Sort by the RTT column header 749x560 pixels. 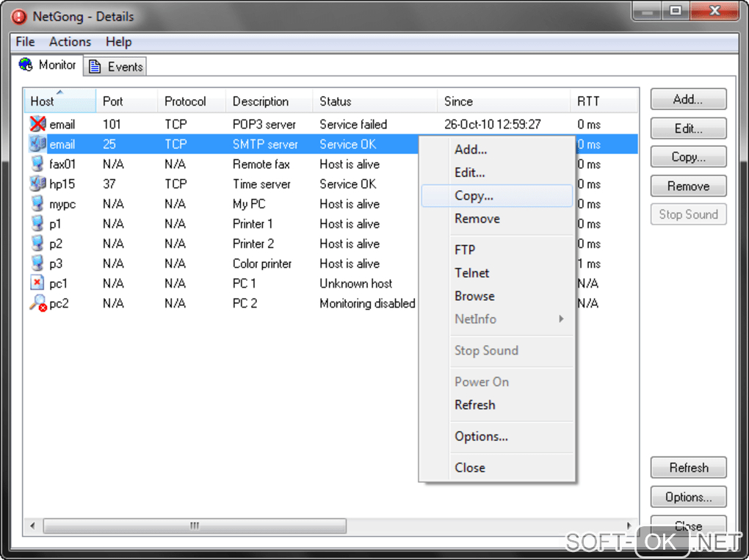pos(604,101)
